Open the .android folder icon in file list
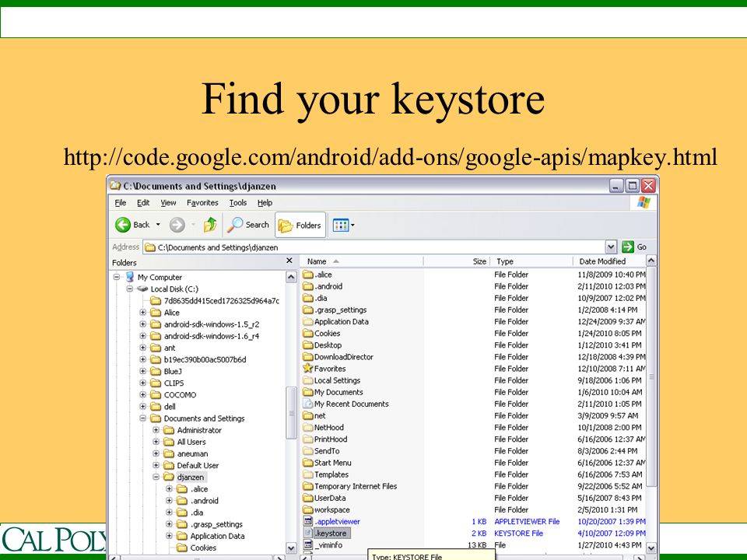 click(x=308, y=286)
